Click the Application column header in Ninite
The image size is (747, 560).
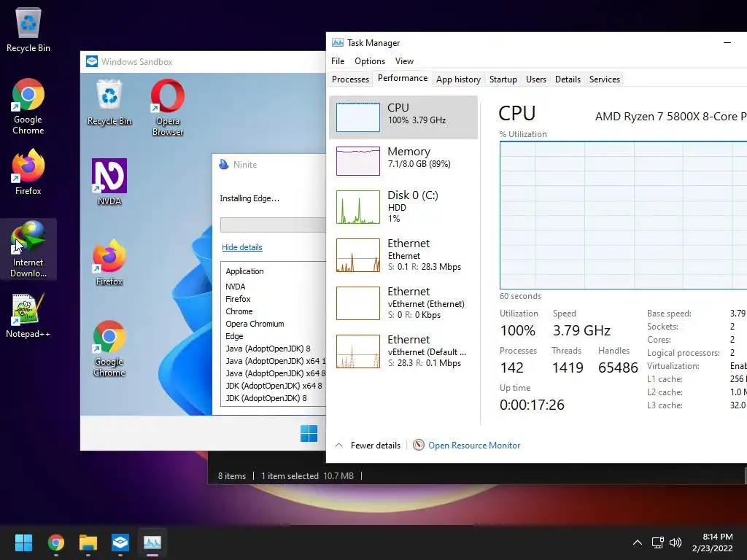pyautogui.click(x=244, y=271)
